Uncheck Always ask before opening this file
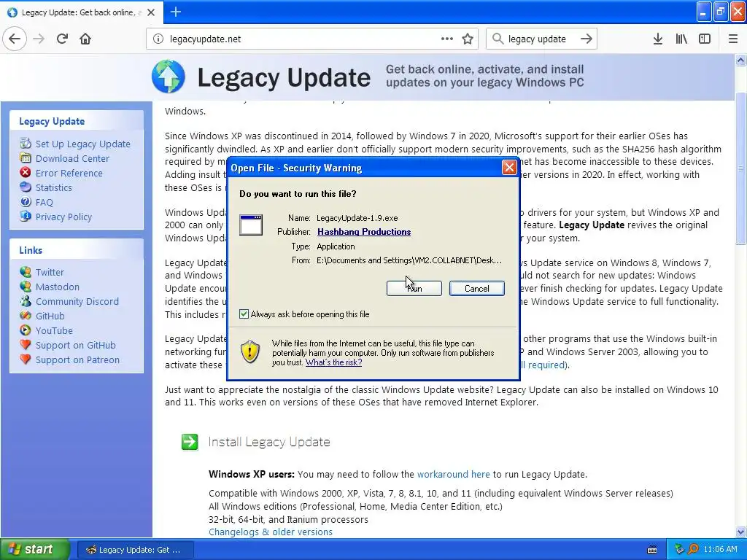Screen dimensions: 747x560 tap(244, 314)
